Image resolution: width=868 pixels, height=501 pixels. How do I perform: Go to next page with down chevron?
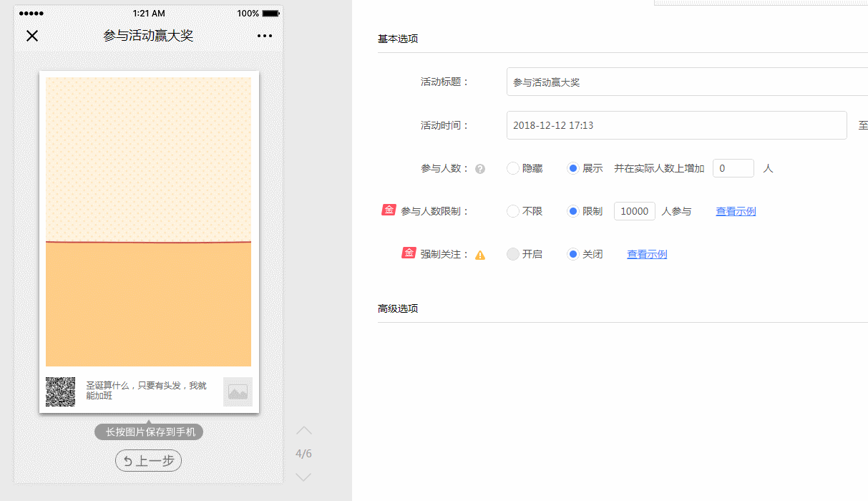[x=304, y=477]
